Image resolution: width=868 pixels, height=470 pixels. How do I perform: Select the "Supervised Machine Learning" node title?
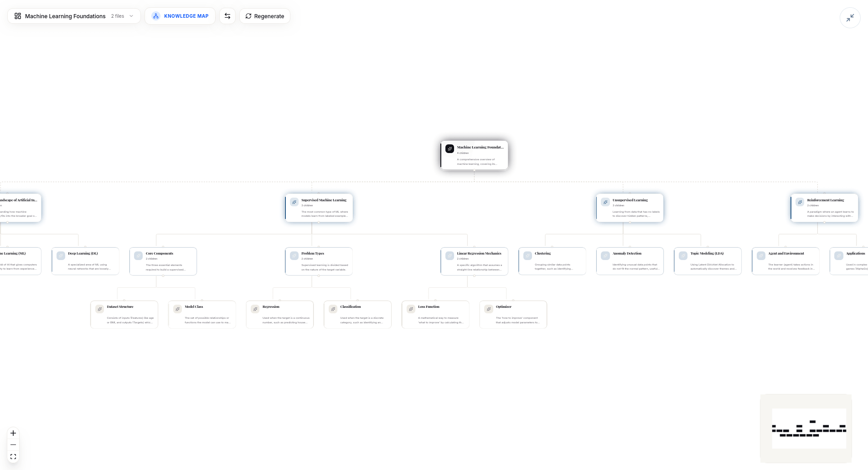[x=324, y=200]
